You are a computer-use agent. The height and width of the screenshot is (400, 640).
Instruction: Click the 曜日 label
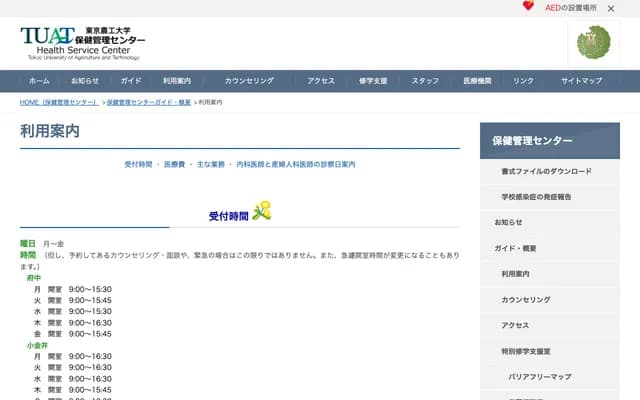(28, 244)
